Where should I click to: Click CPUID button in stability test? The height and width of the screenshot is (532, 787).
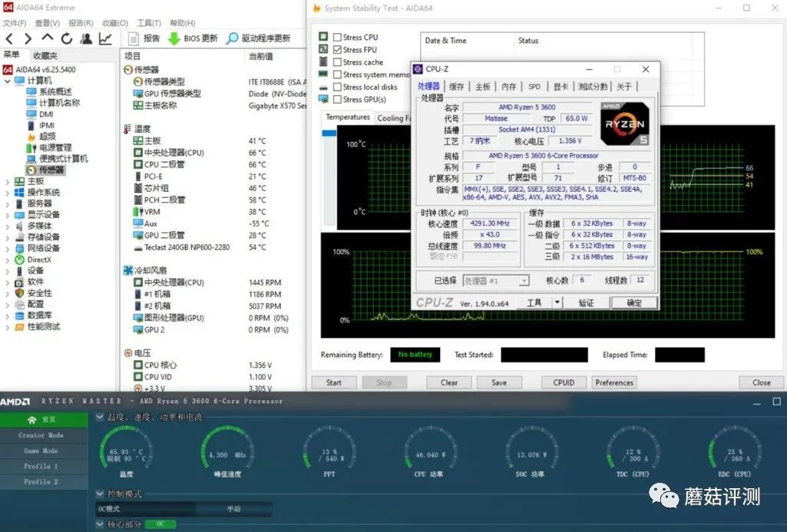click(x=564, y=383)
